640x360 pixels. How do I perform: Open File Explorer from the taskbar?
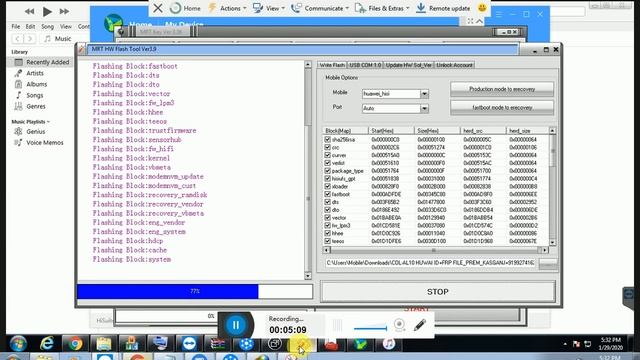tap(104, 344)
